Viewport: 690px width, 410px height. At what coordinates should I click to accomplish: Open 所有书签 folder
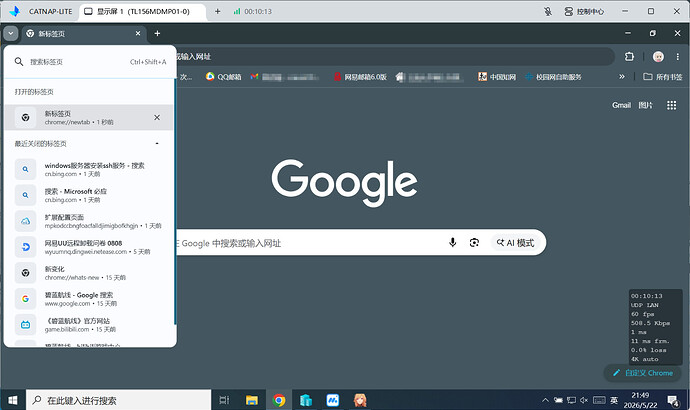(x=663, y=77)
